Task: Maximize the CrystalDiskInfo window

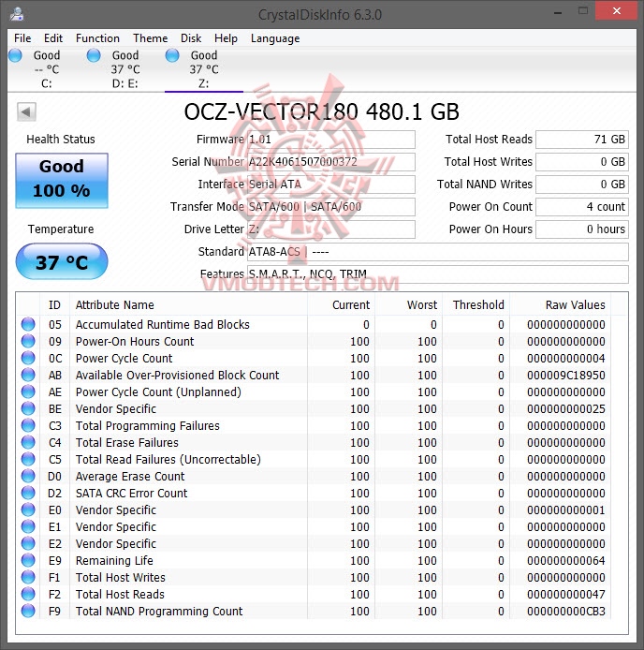Action: pyautogui.click(x=582, y=11)
